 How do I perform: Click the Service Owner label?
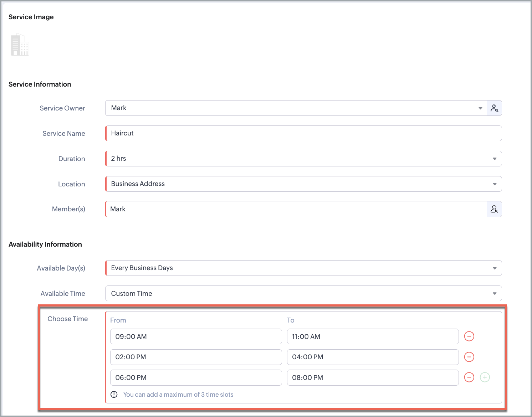pos(62,108)
